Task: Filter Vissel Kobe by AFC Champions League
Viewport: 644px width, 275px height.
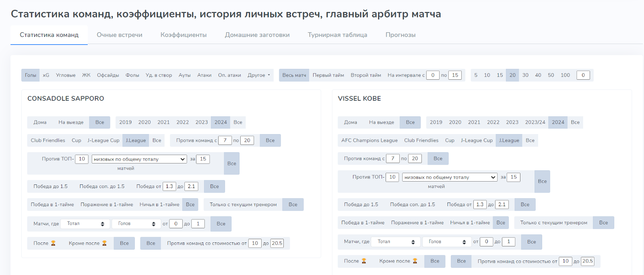Action: (369, 141)
